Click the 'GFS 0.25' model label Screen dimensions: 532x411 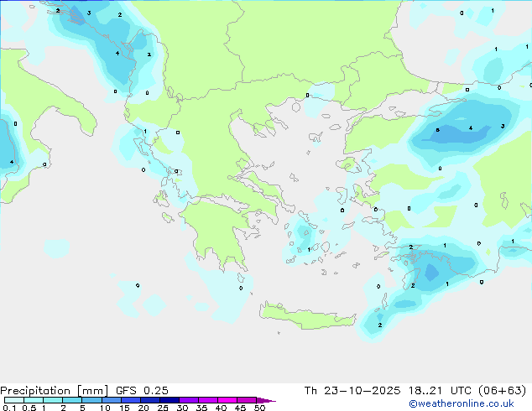[x=142, y=391]
